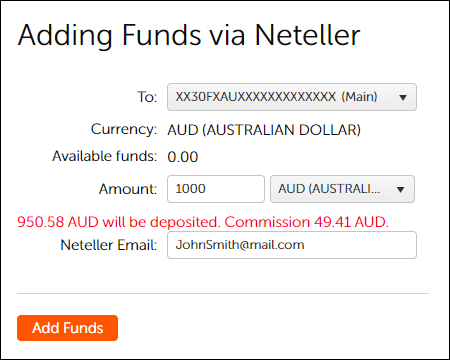Expand the AUD currency dropdown beside Amount
The width and height of the screenshot is (450, 360).
(342, 189)
